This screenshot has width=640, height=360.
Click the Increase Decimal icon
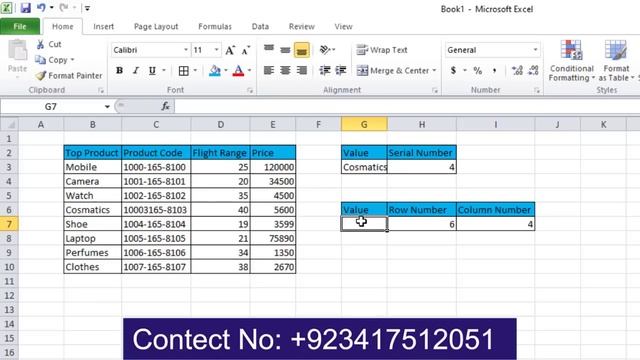[517, 71]
